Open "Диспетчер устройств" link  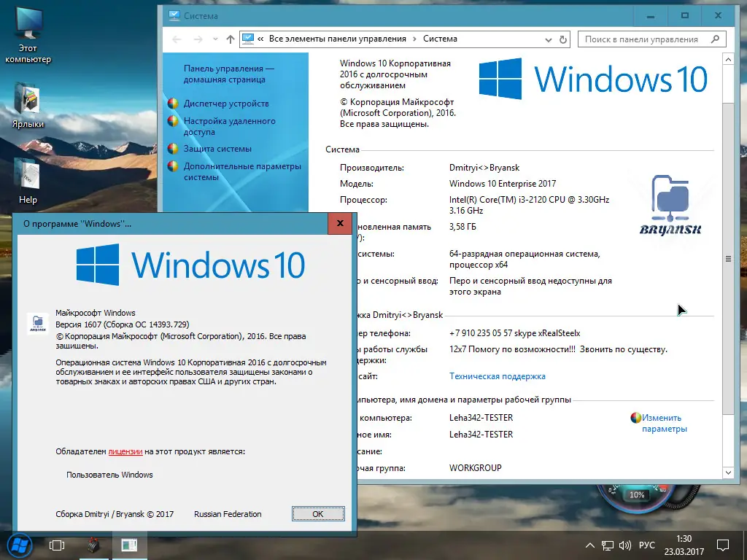pyautogui.click(x=226, y=104)
